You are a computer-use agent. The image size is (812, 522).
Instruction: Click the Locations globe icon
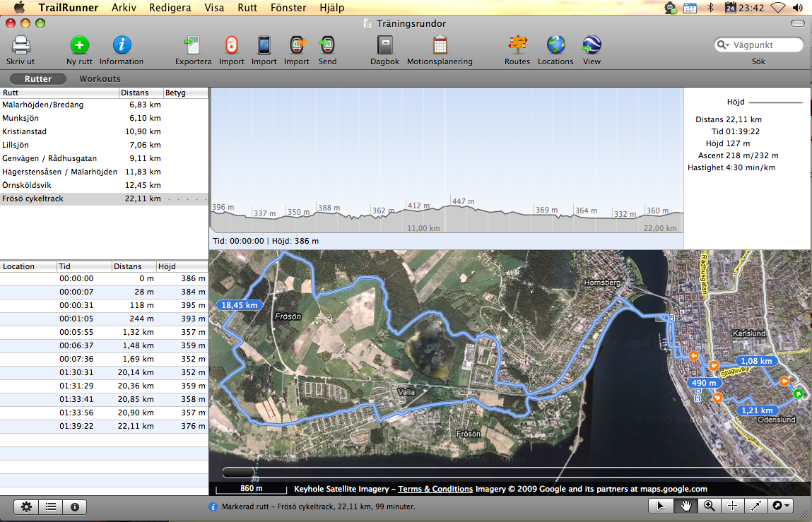[x=555, y=46]
